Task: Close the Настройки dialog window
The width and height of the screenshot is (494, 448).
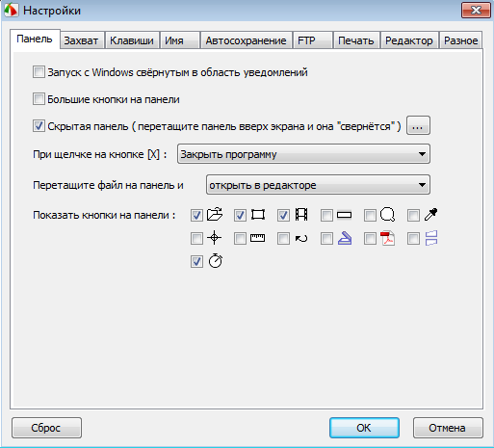Action: click(x=476, y=11)
